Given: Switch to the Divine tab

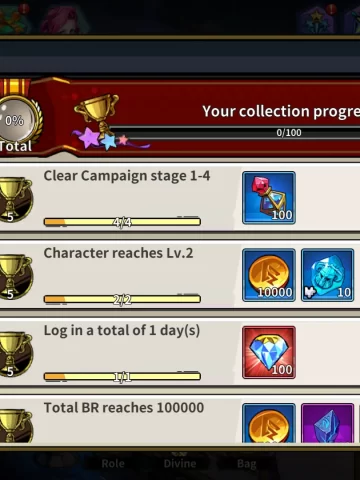Looking at the screenshot, I should (180, 463).
